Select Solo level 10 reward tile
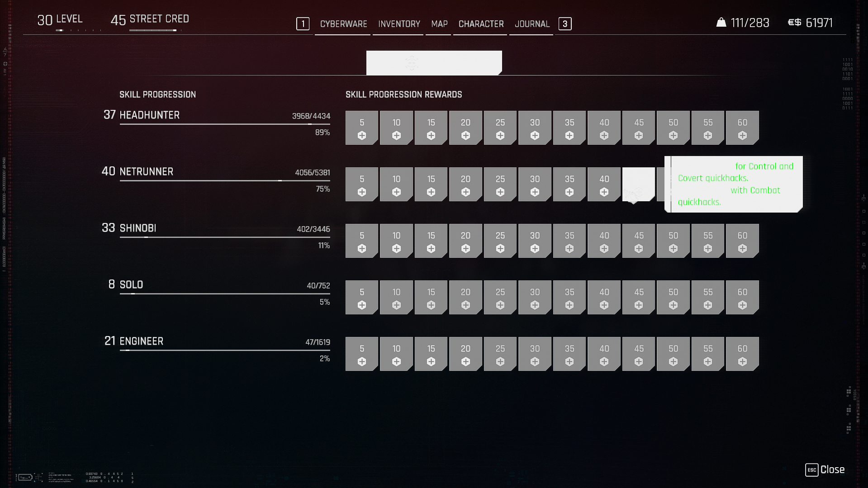This screenshot has width=868, height=488. tap(396, 298)
